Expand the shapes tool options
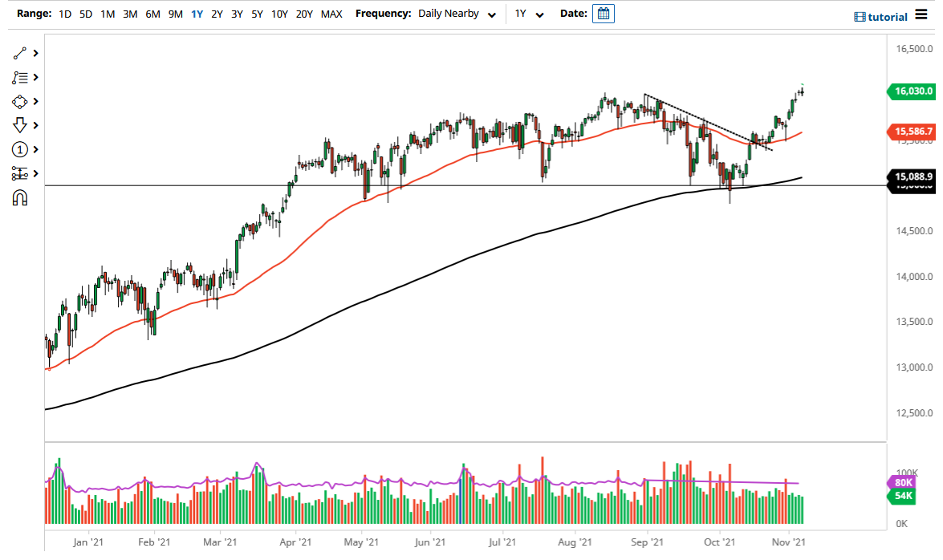The image size is (943, 560). (35, 101)
